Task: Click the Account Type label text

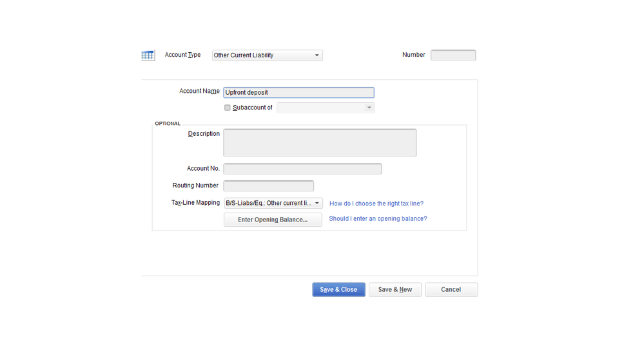Action: (x=182, y=55)
